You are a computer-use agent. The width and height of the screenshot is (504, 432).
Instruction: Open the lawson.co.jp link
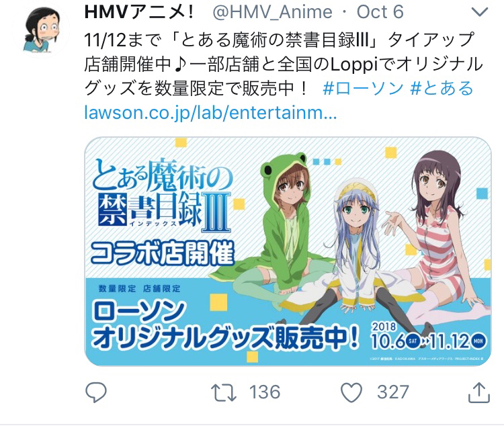[210, 113]
